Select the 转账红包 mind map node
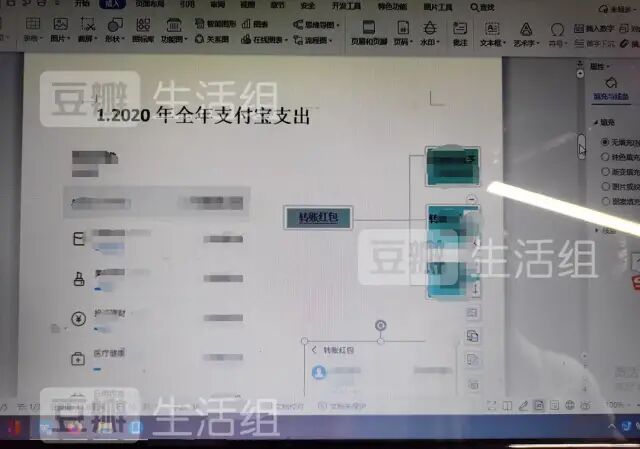 [x=318, y=217]
